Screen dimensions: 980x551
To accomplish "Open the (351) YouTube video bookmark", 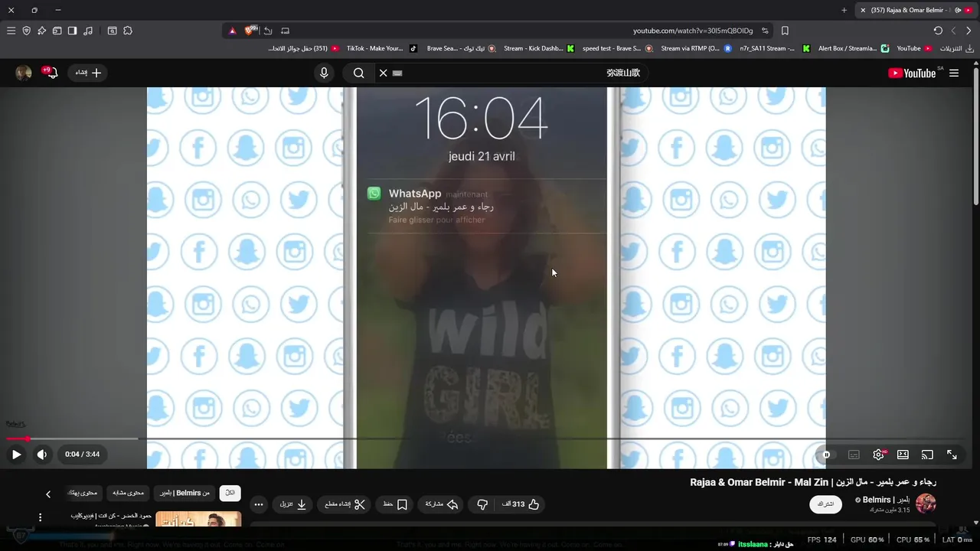I will coord(303,48).
